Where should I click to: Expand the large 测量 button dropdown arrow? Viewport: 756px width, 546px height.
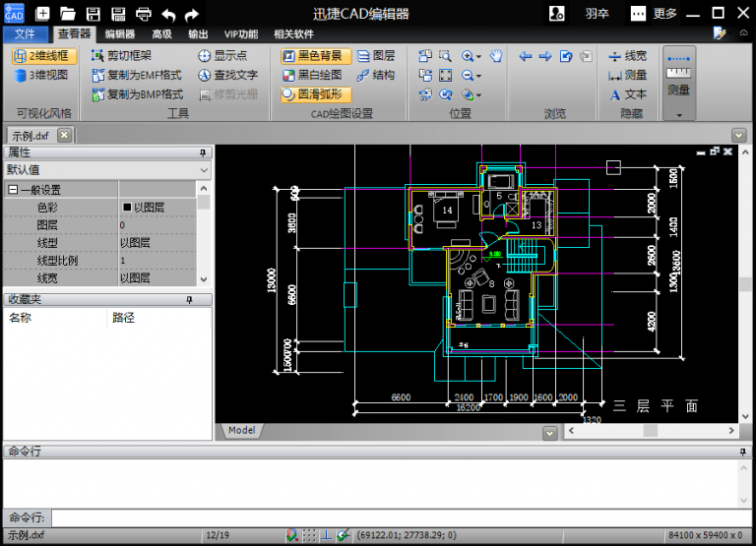coord(678,115)
